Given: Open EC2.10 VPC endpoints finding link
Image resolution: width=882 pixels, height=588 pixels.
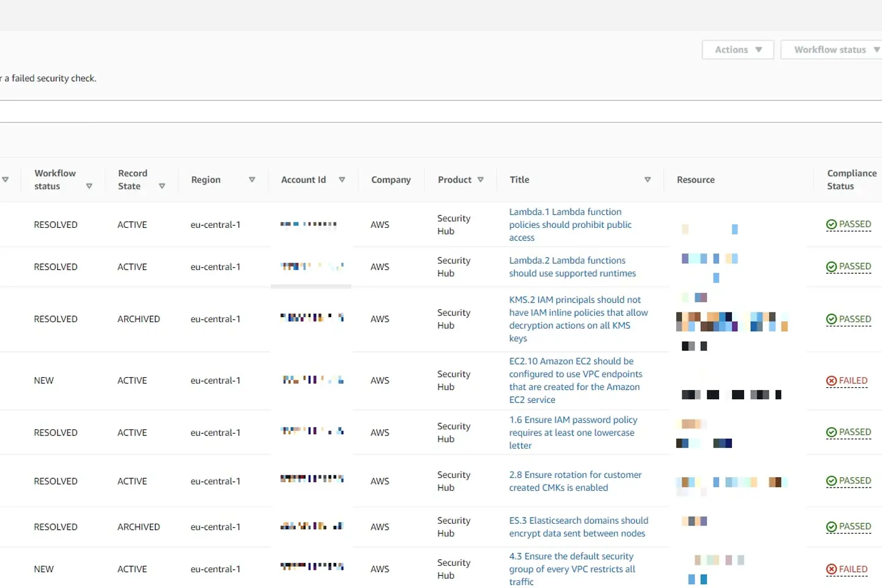Looking at the screenshot, I should click(x=575, y=380).
